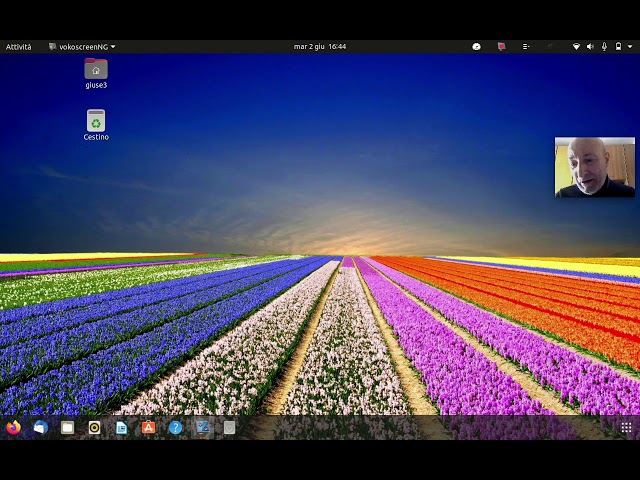Image resolution: width=640 pixels, height=480 pixels.
Task: Open LibreOffice Writer from the dock
Action: click(x=121, y=427)
